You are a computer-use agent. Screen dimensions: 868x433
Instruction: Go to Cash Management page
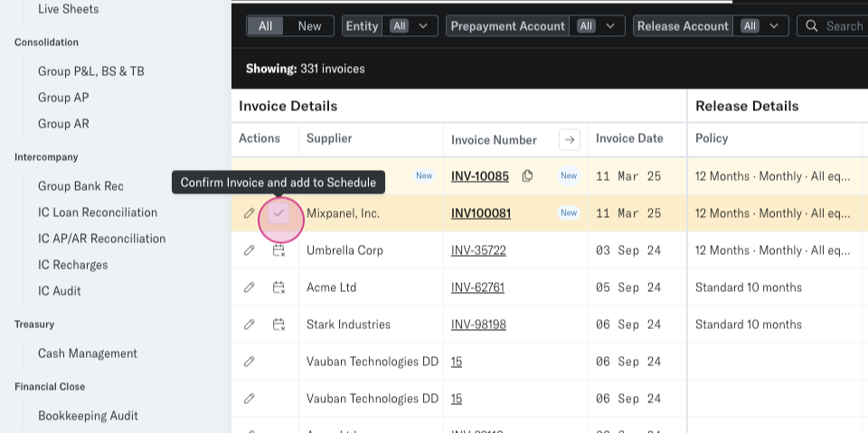coord(88,353)
